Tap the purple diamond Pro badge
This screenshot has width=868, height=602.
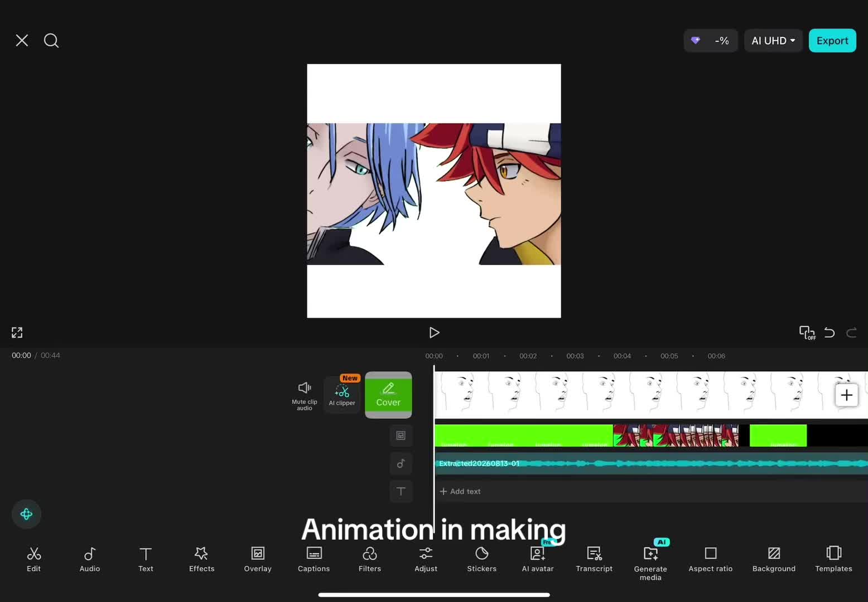point(696,41)
